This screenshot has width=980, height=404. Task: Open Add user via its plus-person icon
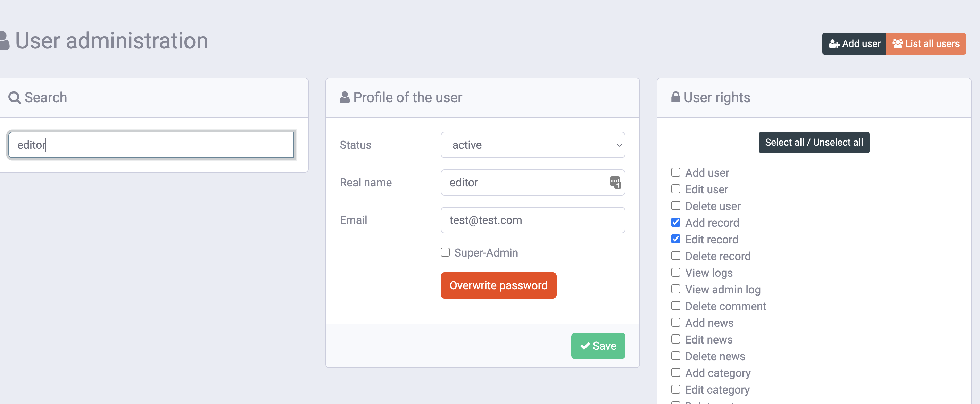tap(833, 44)
